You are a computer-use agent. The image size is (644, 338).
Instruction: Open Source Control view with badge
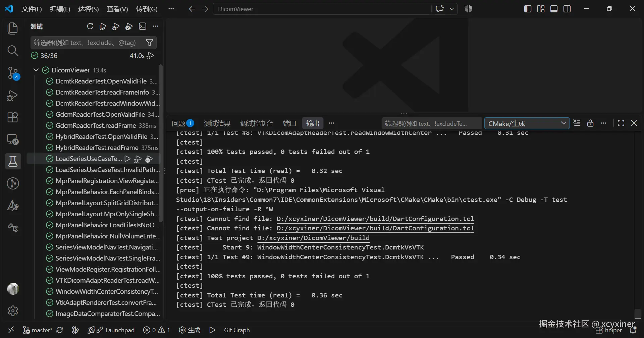(x=13, y=73)
